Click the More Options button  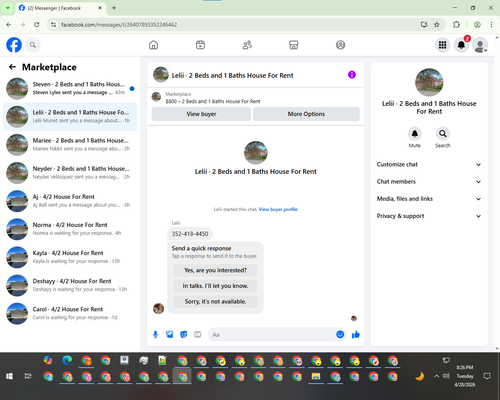point(306,114)
